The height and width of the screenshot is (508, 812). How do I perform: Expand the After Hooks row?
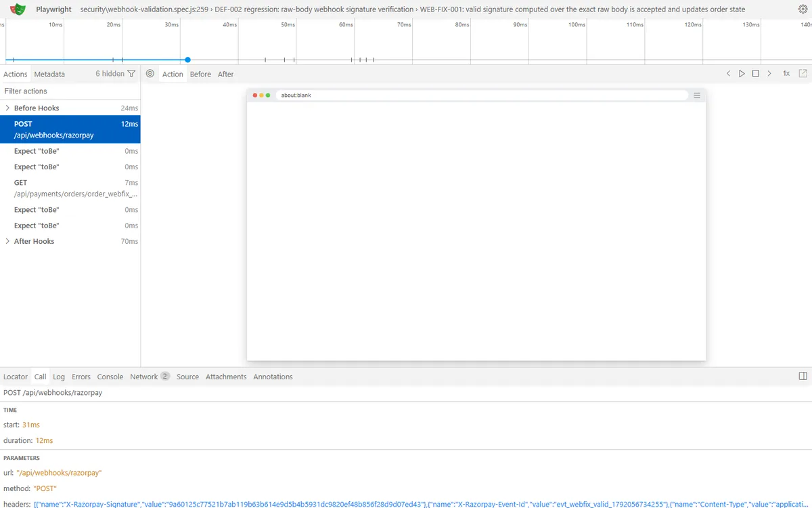click(7, 241)
